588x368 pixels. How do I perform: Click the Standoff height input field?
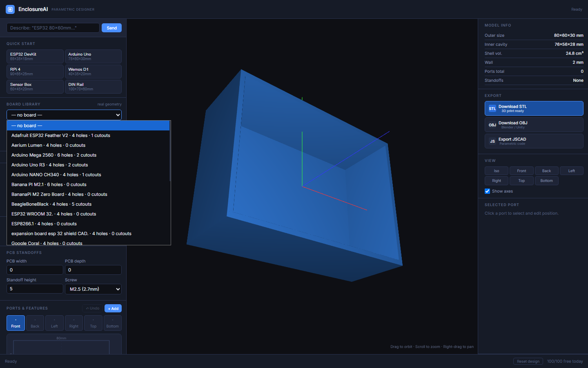tap(35, 289)
